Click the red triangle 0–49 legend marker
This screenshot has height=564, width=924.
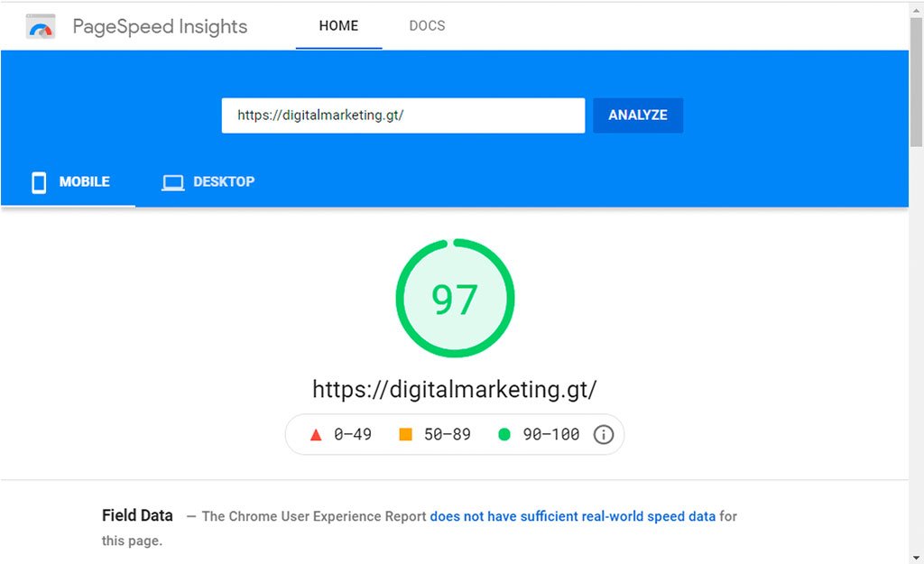tap(316, 435)
